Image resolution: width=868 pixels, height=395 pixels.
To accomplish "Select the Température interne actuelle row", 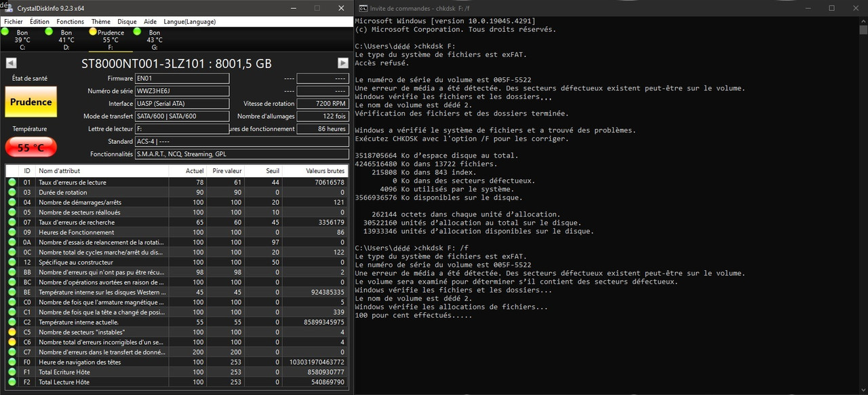I will pyautogui.click(x=177, y=322).
